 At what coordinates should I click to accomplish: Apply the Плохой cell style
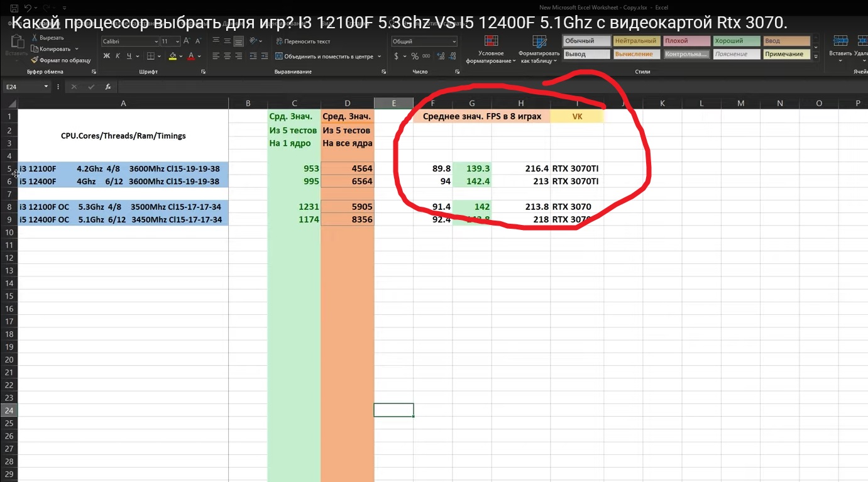[687, 41]
